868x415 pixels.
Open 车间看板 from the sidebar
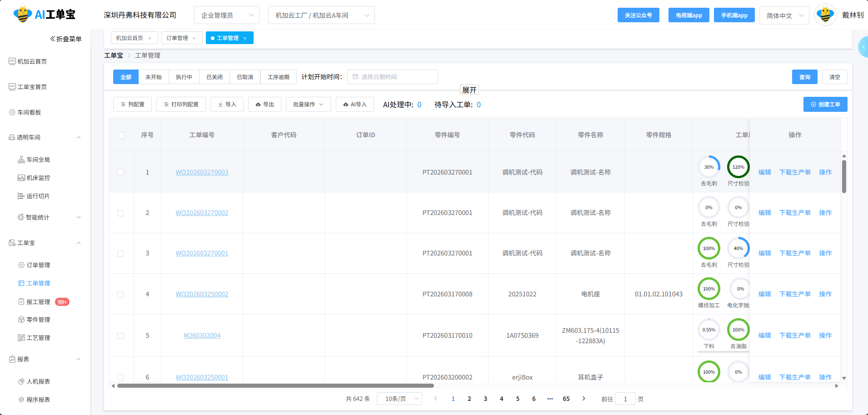click(29, 112)
